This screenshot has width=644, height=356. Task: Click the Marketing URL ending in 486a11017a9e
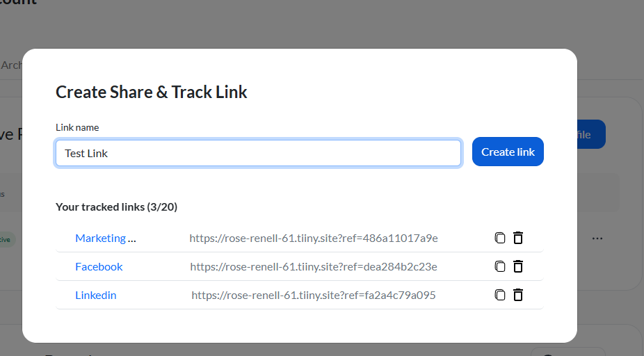[x=314, y=238]
